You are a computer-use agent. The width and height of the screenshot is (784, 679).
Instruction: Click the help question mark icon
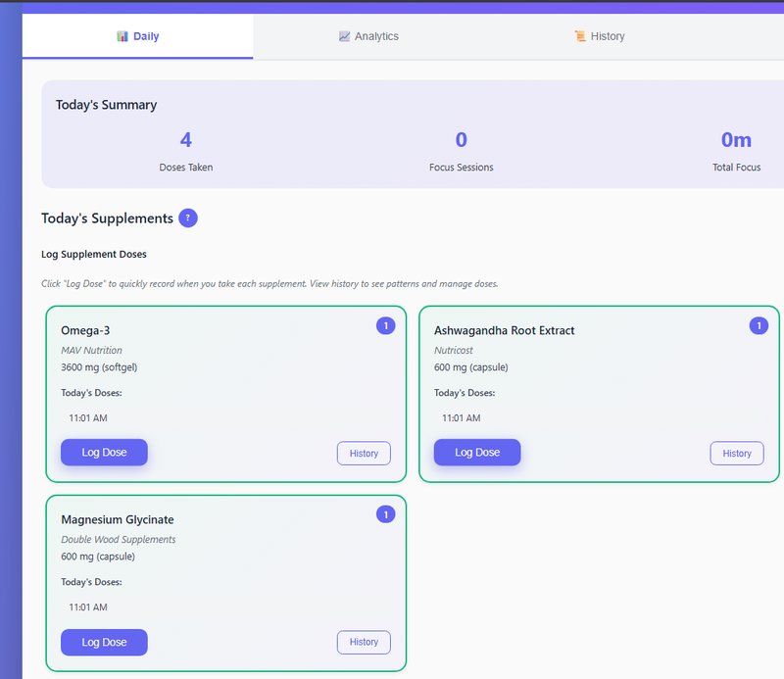188,218
